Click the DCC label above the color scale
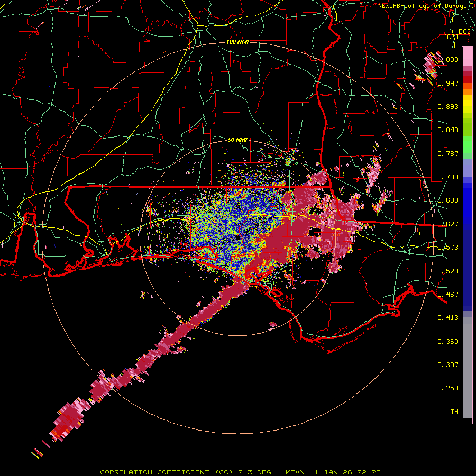Screen dimensions: 476x476 [x=464, y=32]
